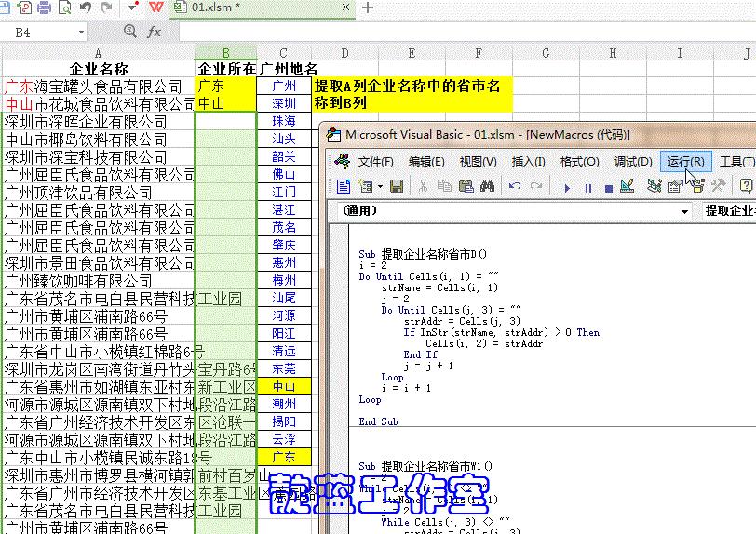Screen dimensions: 756x534
Task: Click the export to PDF icon
Action: pos(22,7)
